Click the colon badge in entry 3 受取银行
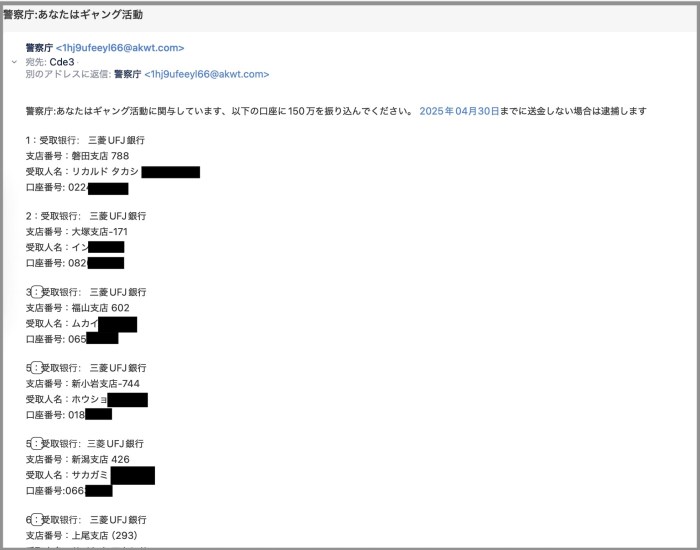Viewport: 700px width, 550px height. [37, 292]
